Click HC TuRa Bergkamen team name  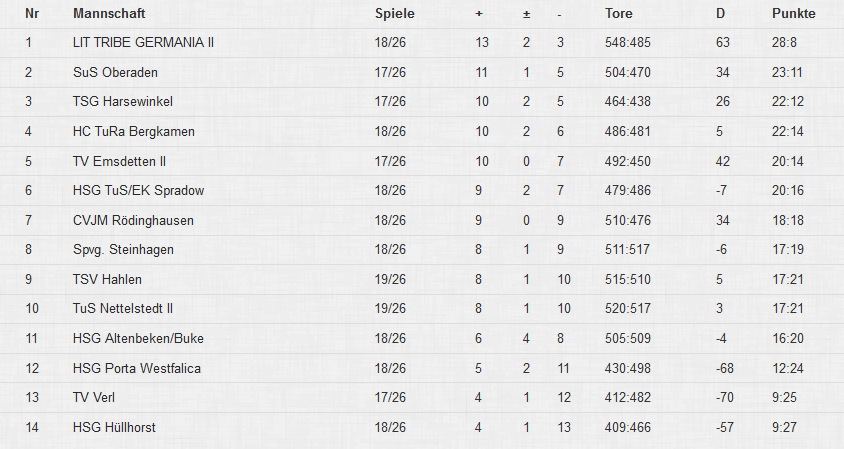click(134, 132)
